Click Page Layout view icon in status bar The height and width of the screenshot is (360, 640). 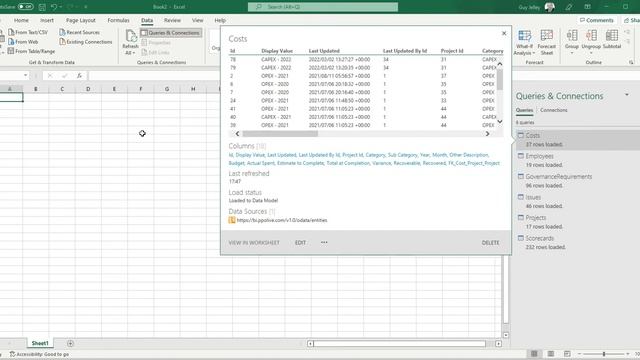[x=551, y=354]
